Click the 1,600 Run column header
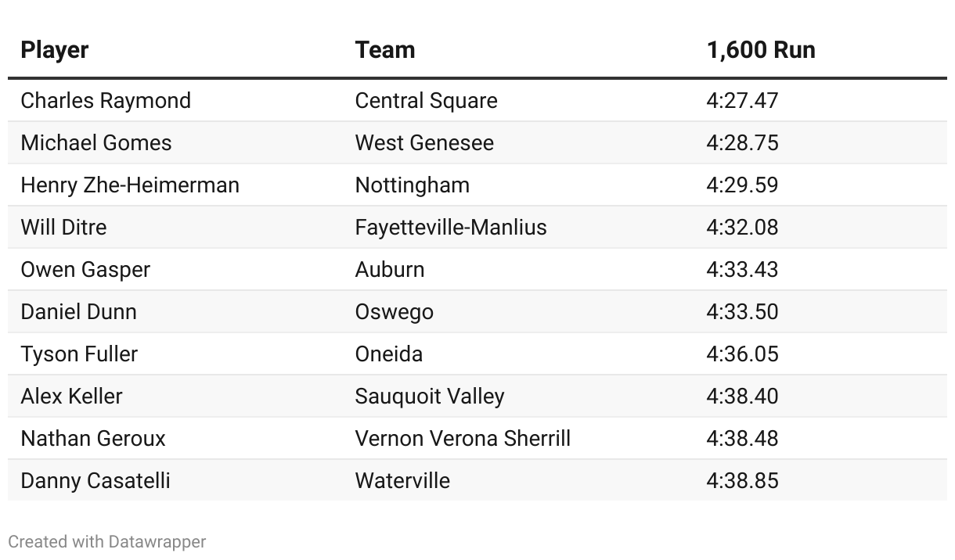The image size is (955, 560). point(760,50)
